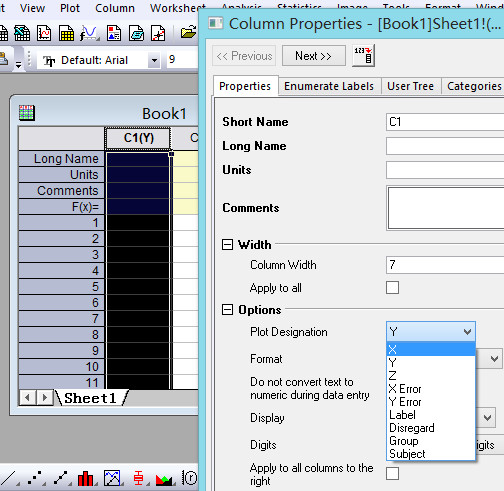Click the Column Width input field
The height and width of the screenshot is (491, 504).
click(x=445, y=265)
